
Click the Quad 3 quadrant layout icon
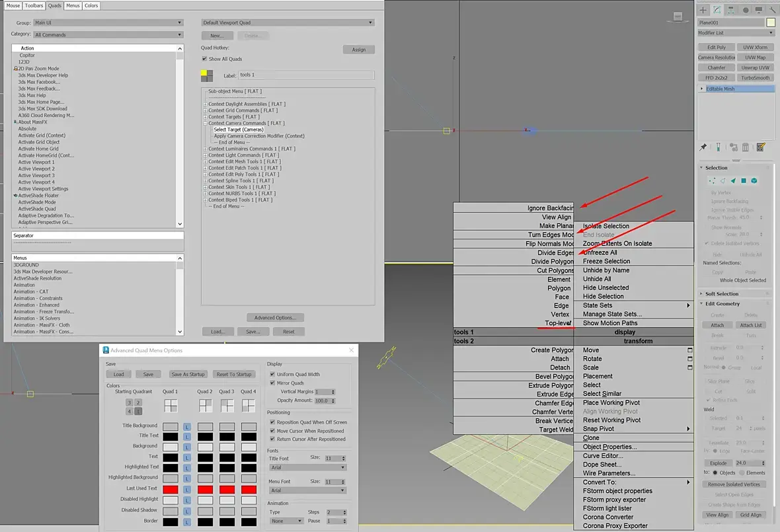[x=227, y=406]
